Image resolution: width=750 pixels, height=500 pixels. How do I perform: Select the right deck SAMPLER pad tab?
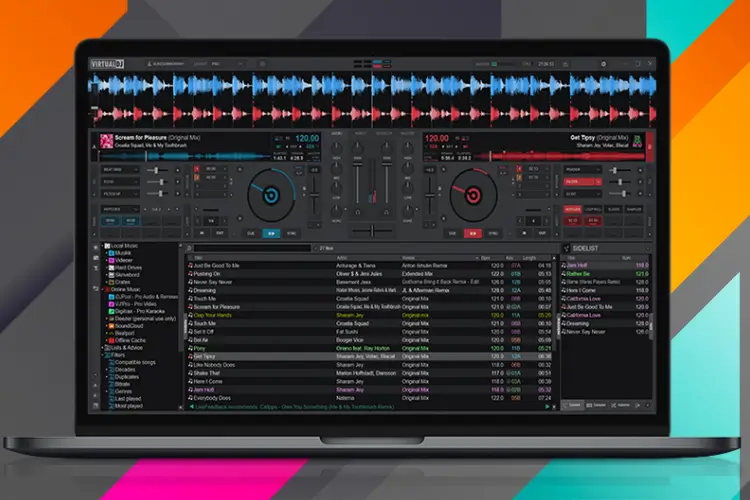pos(634,210)
